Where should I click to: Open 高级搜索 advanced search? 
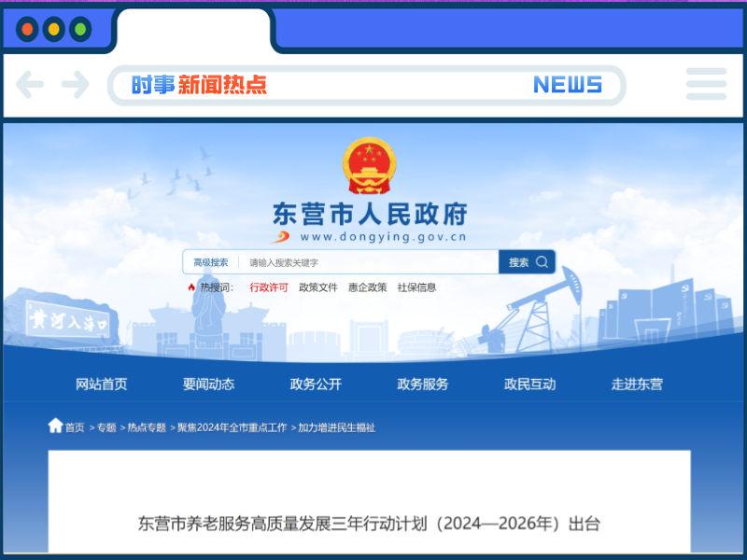pyautogui.click(x=210, y=262)
